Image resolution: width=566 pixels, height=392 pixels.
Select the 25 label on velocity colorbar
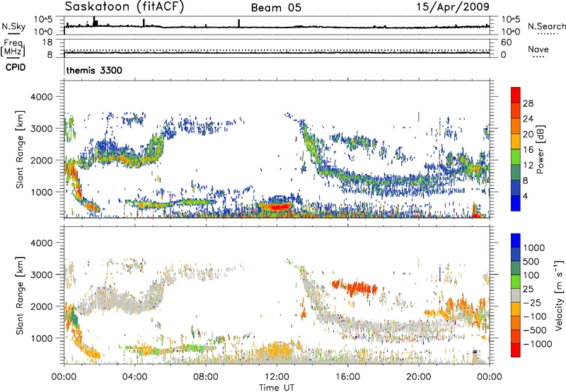528,289
